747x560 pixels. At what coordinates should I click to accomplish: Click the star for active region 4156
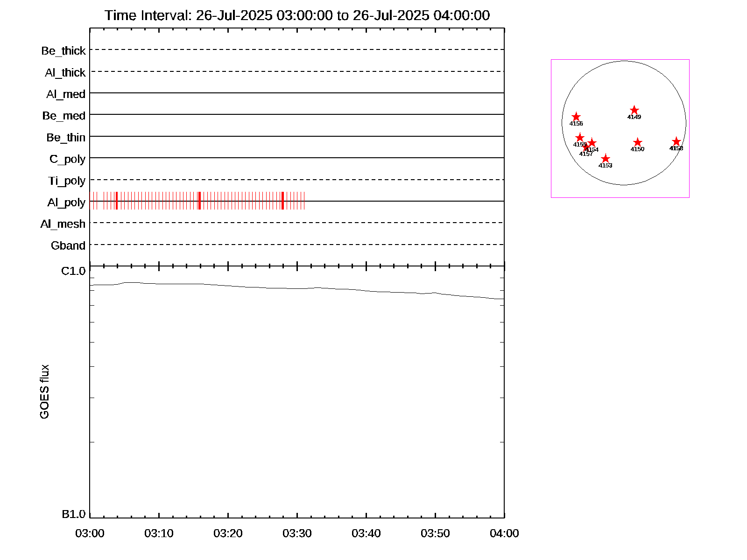pos(576,117)
